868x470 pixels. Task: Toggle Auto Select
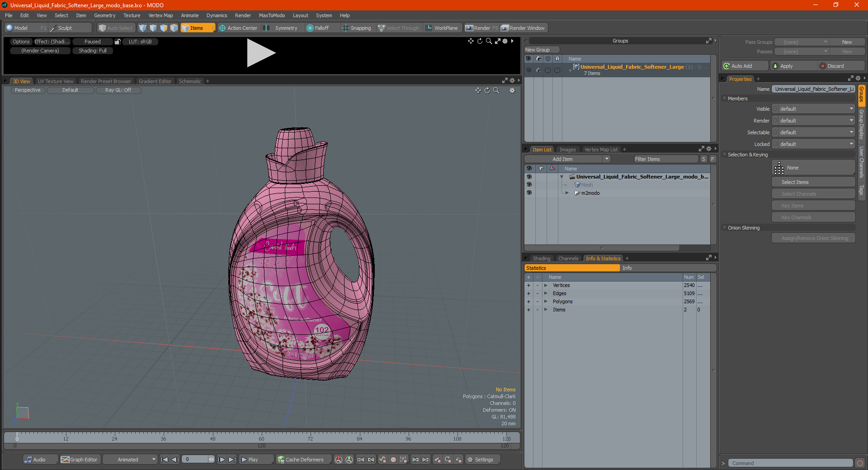pyautogui.click(x=115, y=28)
